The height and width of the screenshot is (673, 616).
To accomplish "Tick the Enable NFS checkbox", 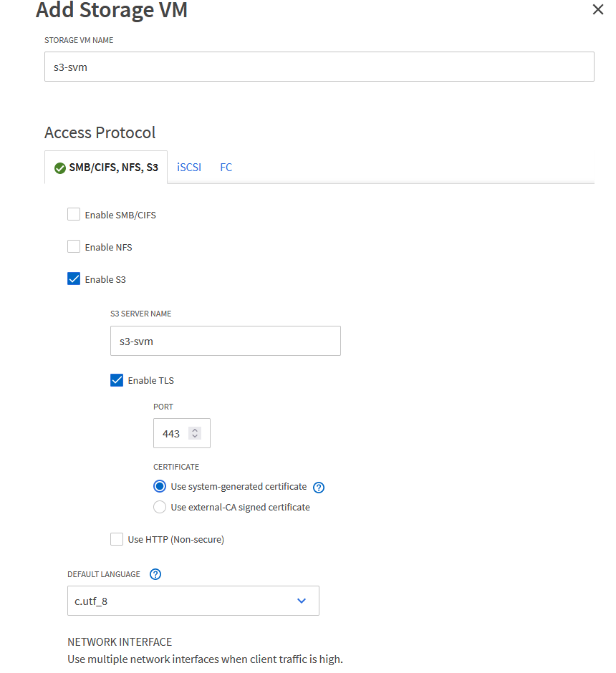I will click(74, 247).
